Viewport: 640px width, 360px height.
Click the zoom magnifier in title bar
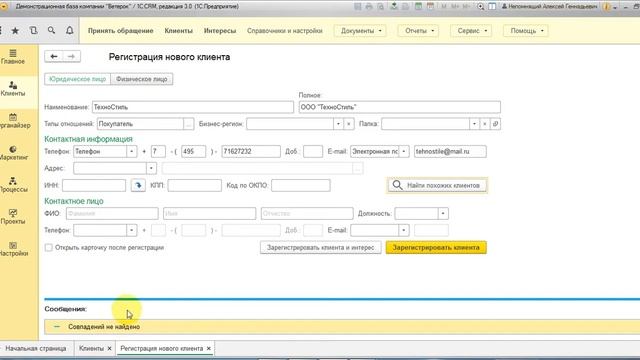click(x=481, y=7)
